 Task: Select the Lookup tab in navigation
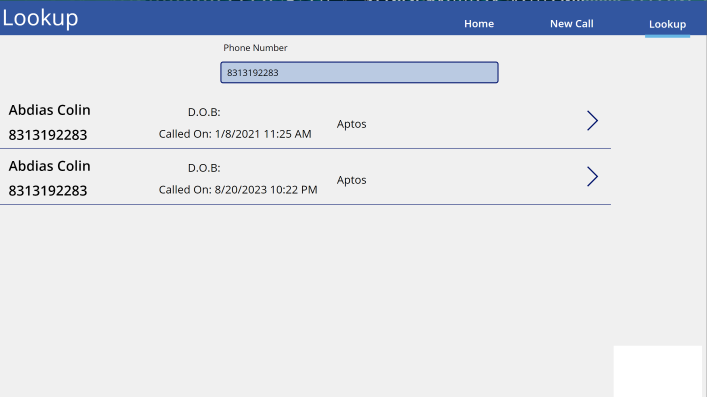click(667, 24)
